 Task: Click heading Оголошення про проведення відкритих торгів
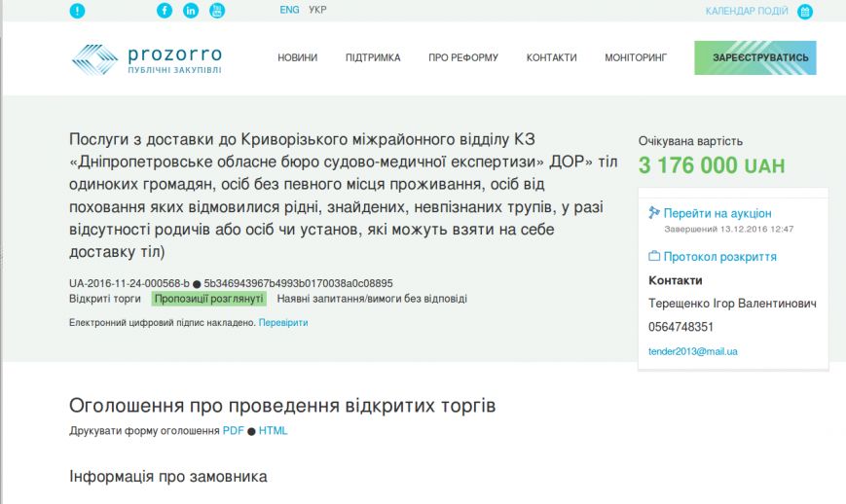pos(282,406)
